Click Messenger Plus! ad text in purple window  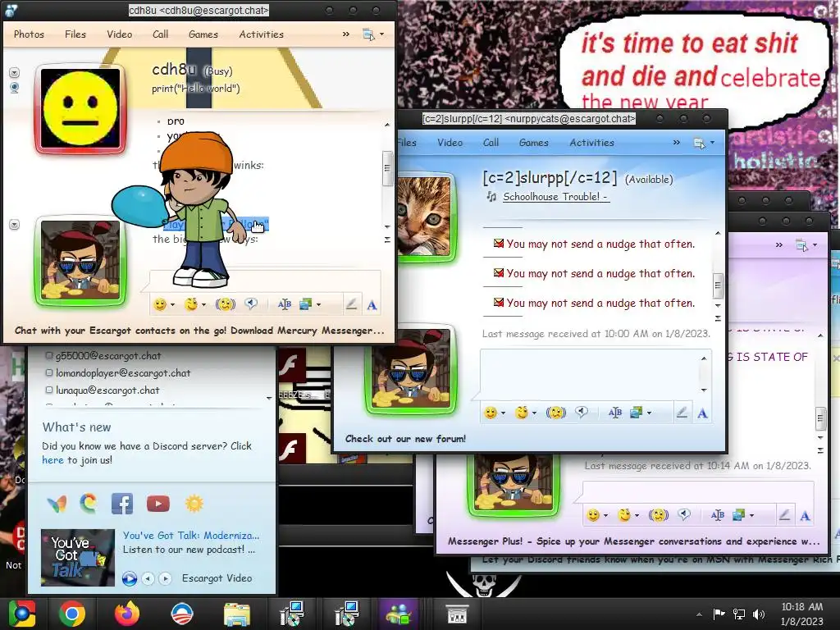tap(633, 541)
